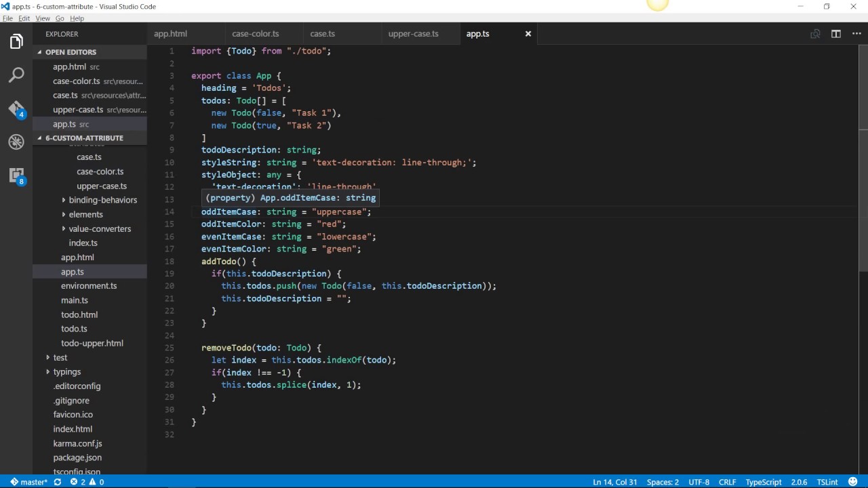Switch to the case.ts tab
868x488 pixels.
342,34
